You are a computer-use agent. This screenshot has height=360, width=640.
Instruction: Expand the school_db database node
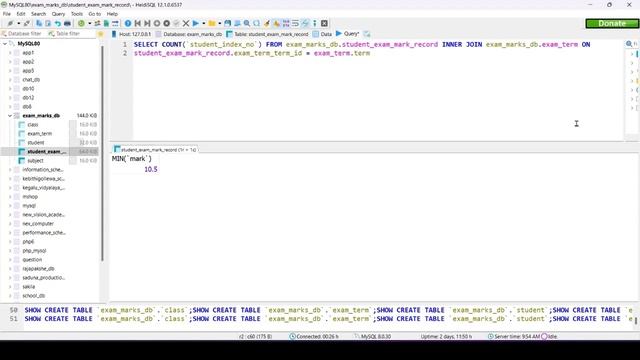pos(10,296)
